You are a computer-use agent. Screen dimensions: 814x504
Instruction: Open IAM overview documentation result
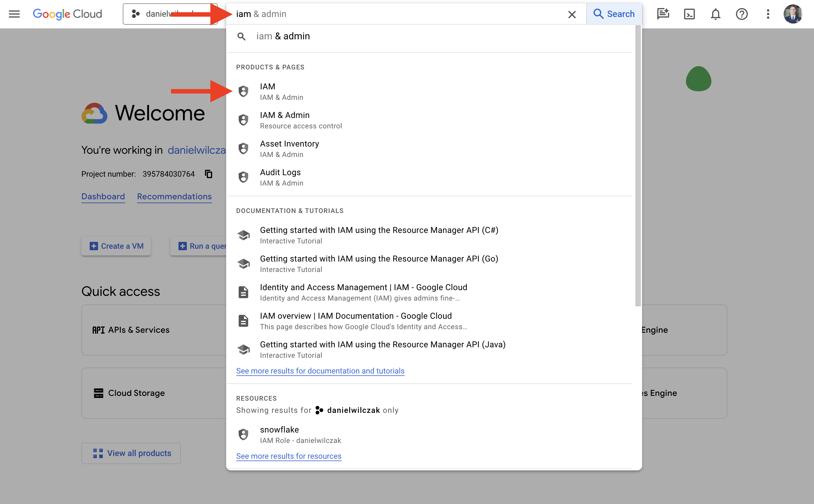click(429, 321)
